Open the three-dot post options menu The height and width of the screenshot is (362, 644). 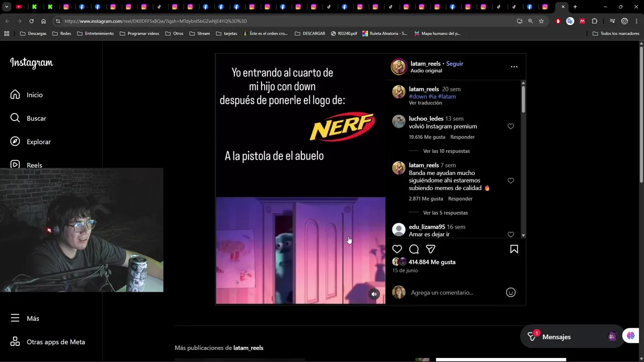click(x=514, y=66)
